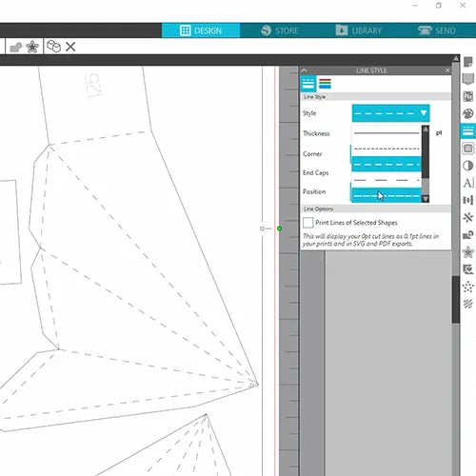Click the X icon beside cubes icon
Screen dimensions: 476x476
coord(70,47)
